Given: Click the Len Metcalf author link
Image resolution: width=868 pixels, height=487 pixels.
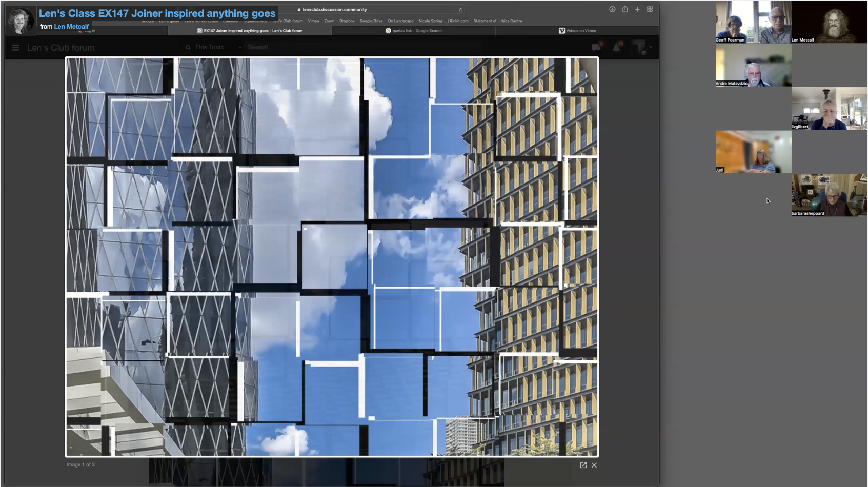Looking at the screenshot, I should (71, 27).
